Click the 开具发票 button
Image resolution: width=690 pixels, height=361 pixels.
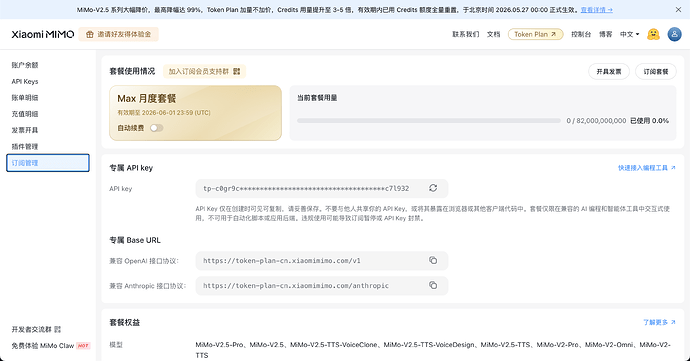[609, 71]
